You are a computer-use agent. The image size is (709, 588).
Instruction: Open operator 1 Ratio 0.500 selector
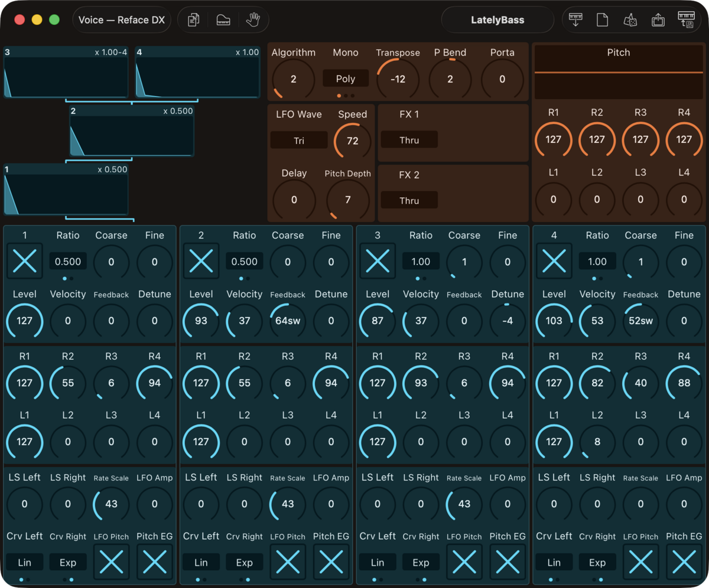tap(68, 262)
